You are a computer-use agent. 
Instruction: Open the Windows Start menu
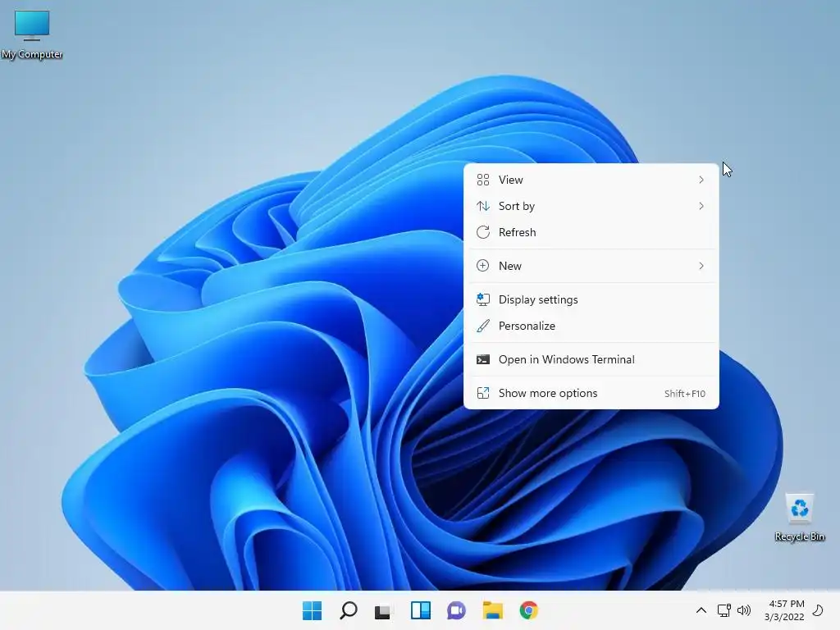click(x=312, y=610)
